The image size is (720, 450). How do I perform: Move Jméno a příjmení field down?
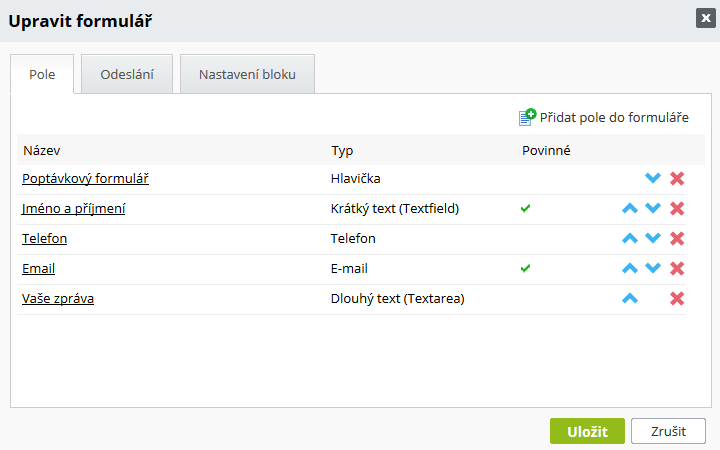(652, 208)
